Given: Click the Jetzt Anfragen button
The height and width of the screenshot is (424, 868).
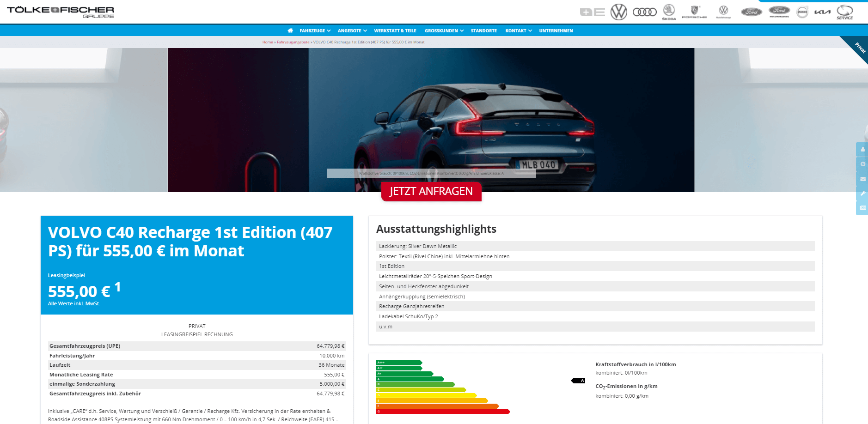Looking at the screenshot, I should 431,191.
